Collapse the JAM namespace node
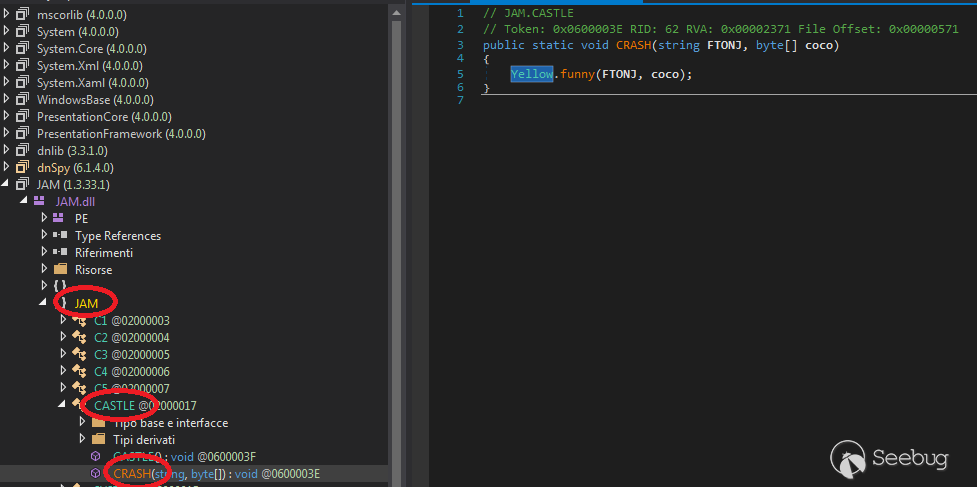 [x=44, y=303]
